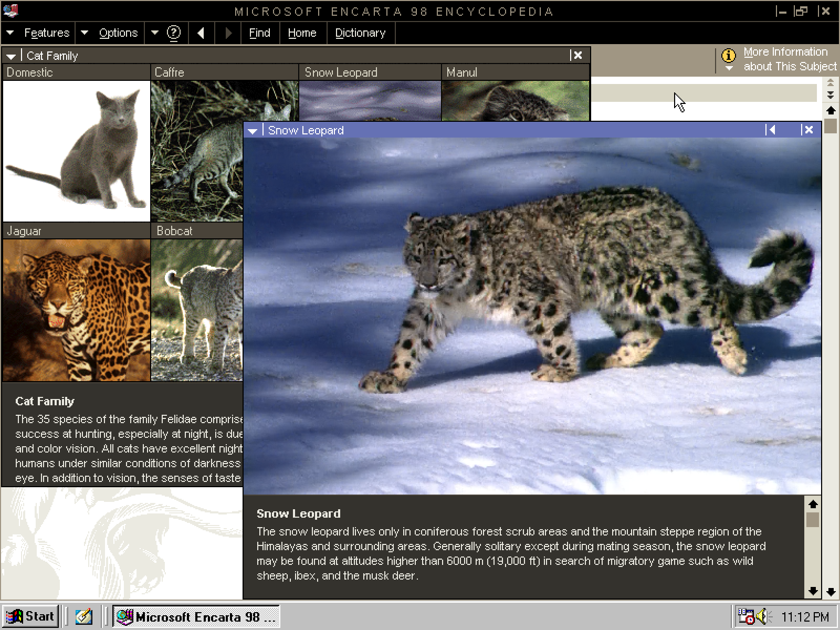Image resolution: width=840 pixels, height=630 pixels.
Task: Select the Jaguar thumbnail image
Action: [x=77, y=310]
